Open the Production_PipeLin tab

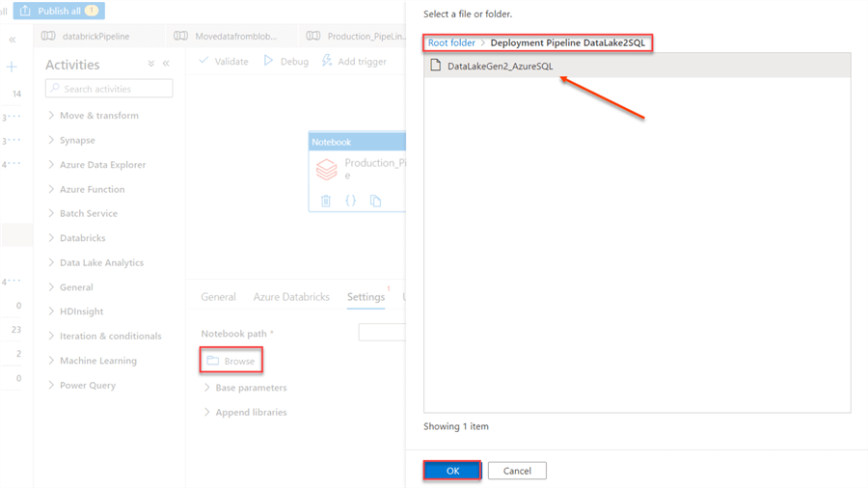(366, 36)
